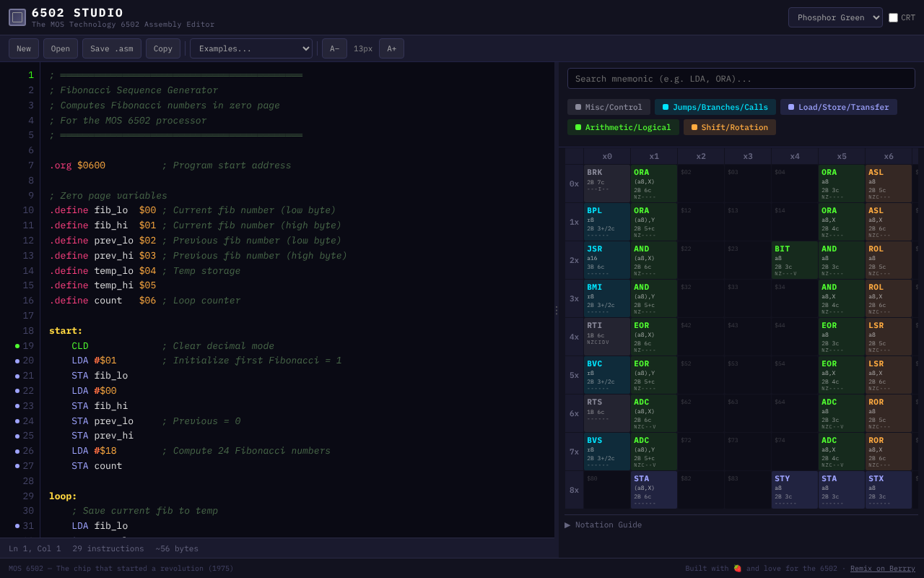Screen dimensions: 924x578
Task: Click the CLD instruction in the code
Action: (x=80, y=346)
